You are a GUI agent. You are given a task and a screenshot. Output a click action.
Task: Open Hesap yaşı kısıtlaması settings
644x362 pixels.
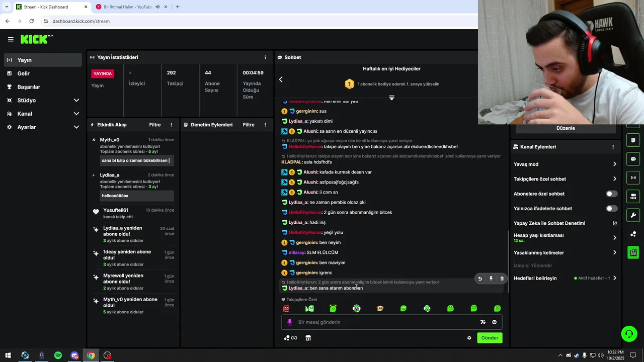coord(565,238)
